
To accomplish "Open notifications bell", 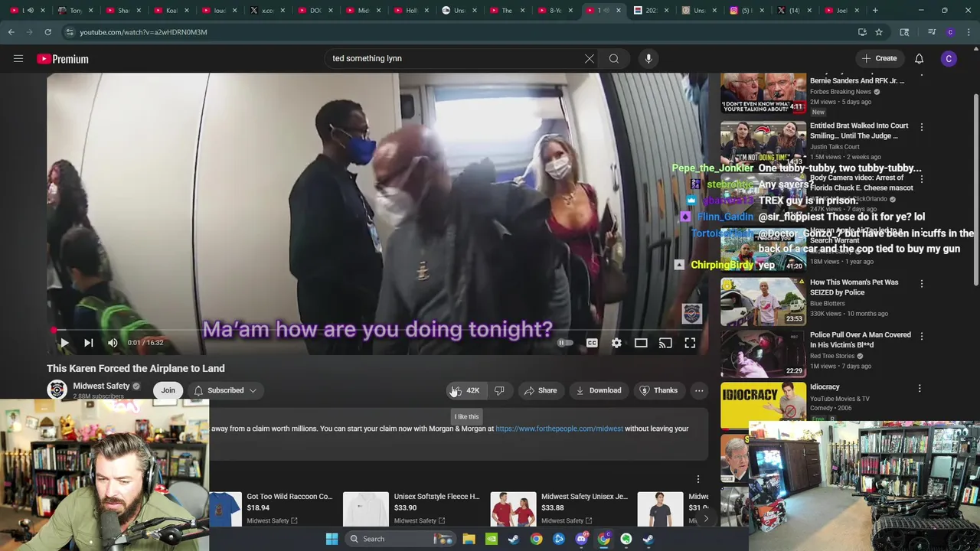I will tap(919, 58).
